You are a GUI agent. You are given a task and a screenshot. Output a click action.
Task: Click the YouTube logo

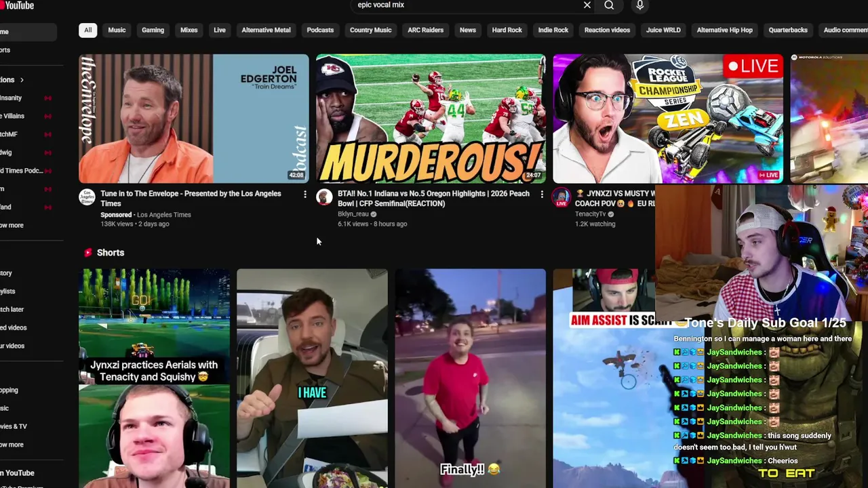pyautogui.click(x=17, y=5)
